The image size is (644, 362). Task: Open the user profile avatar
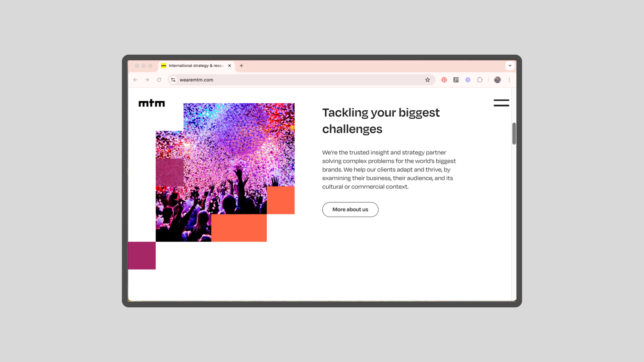pos(497,80)
